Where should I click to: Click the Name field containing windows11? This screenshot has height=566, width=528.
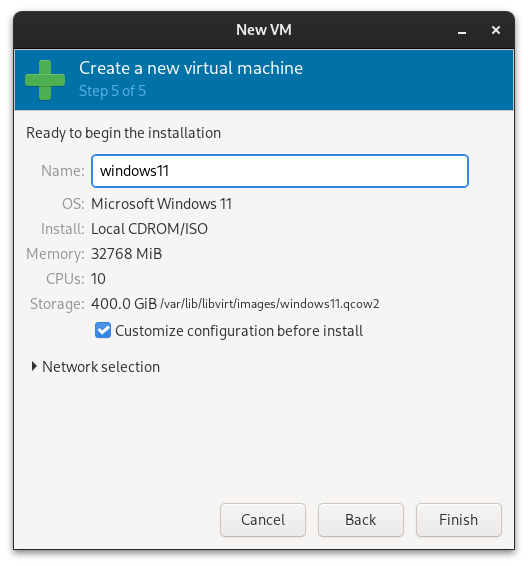point(280,171)
